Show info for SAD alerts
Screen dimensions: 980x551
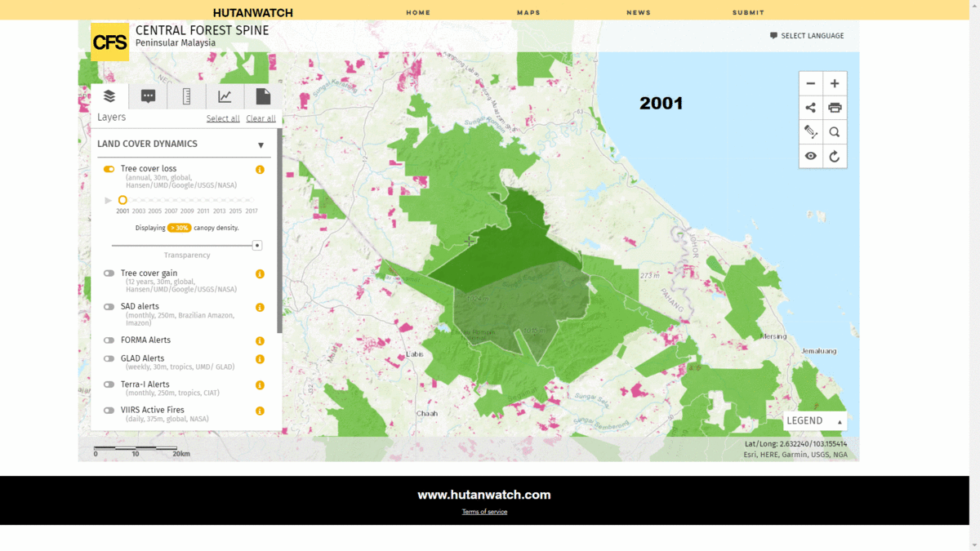260,308
